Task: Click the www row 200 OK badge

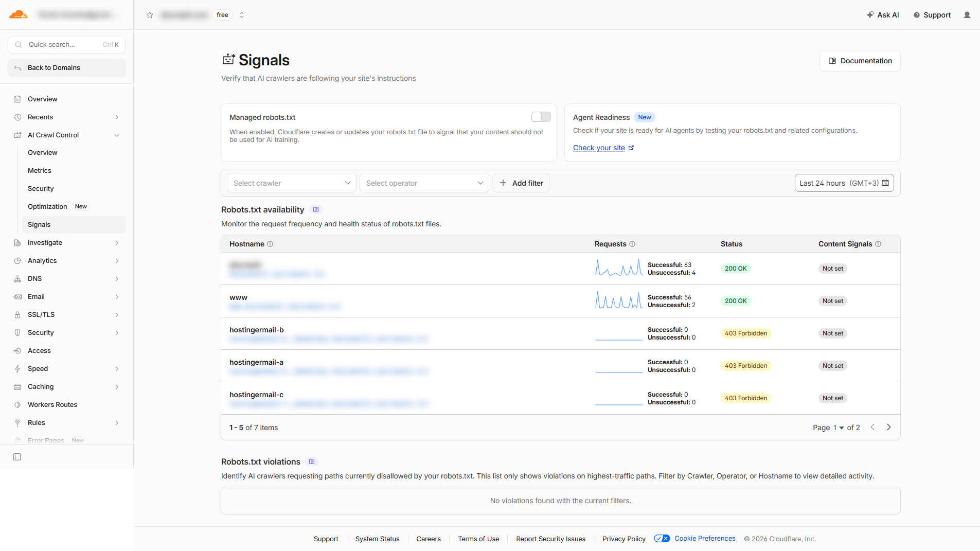Action: pyautogui.click(x=736, y=301)
